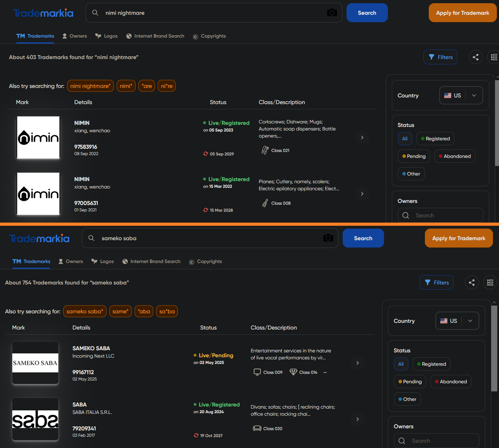
Task: Click camera icon in the sameko saba search bar
Action: (328, 238)
